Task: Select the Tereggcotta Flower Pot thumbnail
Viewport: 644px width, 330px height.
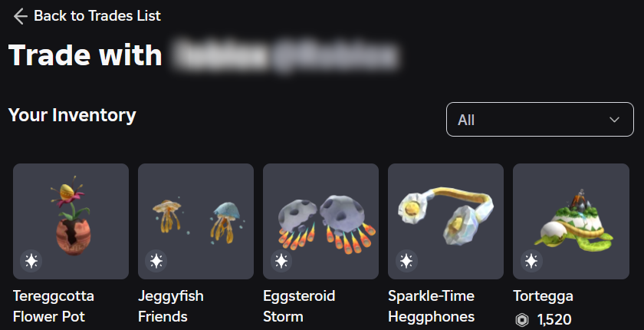Action: (71, 221)
